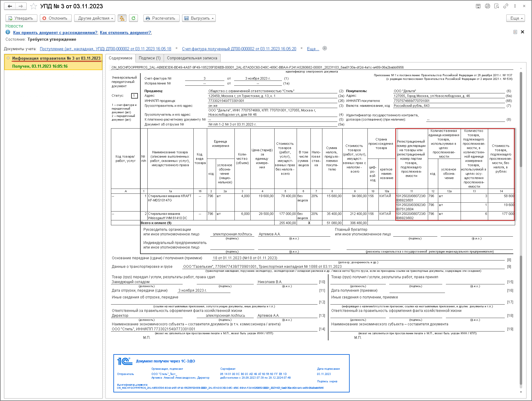Click the Утвердить button
532x401 pixels.
click(x=21, y=18)
